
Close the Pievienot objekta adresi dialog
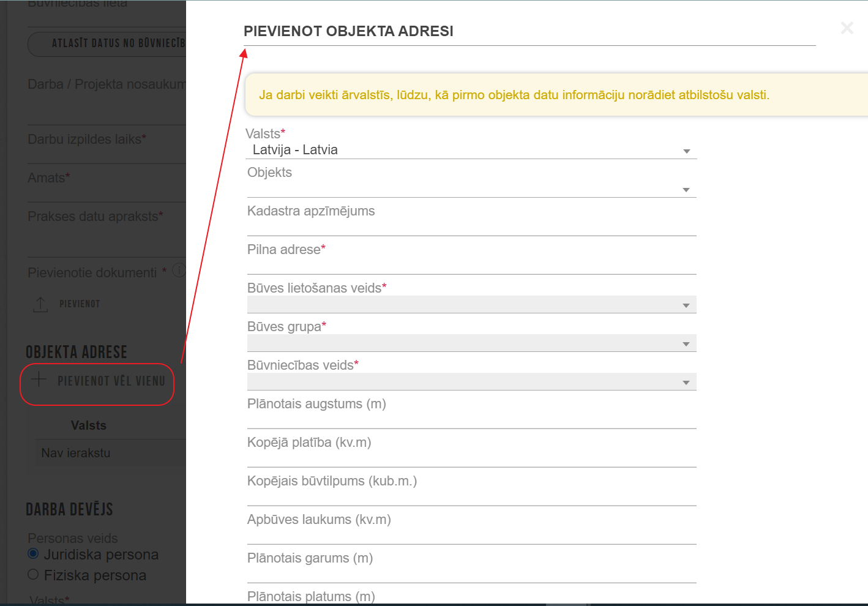[x=847, y=28]
